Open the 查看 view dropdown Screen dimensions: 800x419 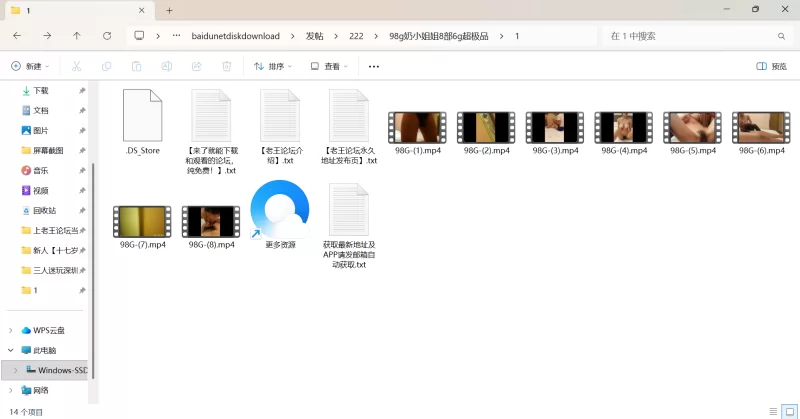tap(329, 66)
